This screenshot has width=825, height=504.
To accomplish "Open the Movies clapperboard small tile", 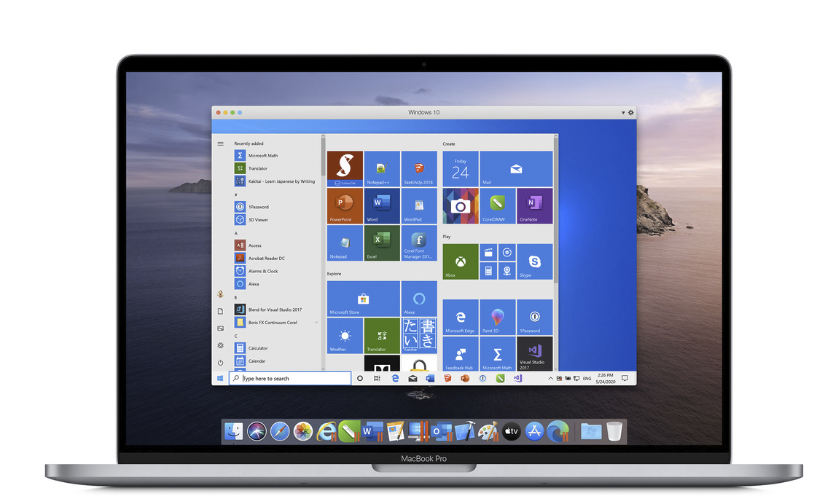I will click(488, 252).
